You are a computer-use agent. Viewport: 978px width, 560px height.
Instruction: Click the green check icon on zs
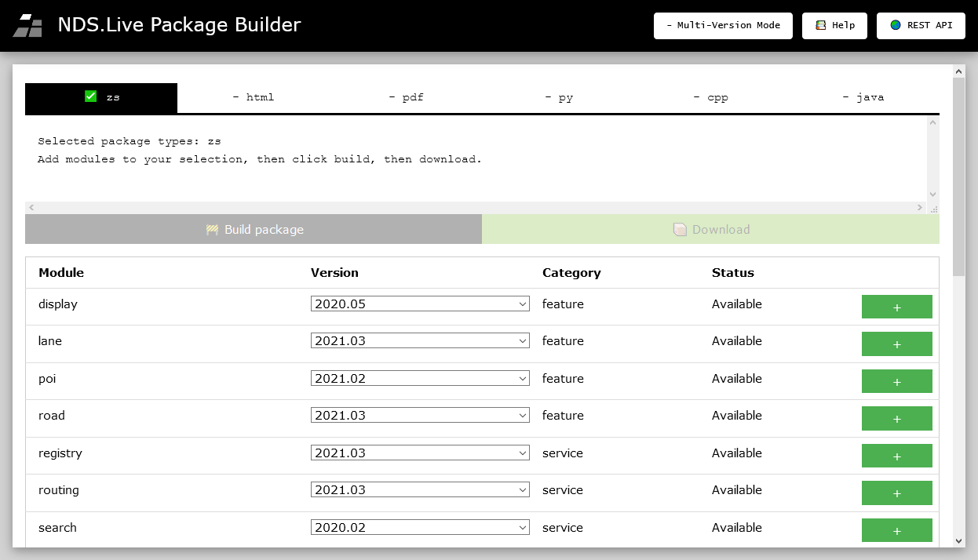tap(91, 96)
